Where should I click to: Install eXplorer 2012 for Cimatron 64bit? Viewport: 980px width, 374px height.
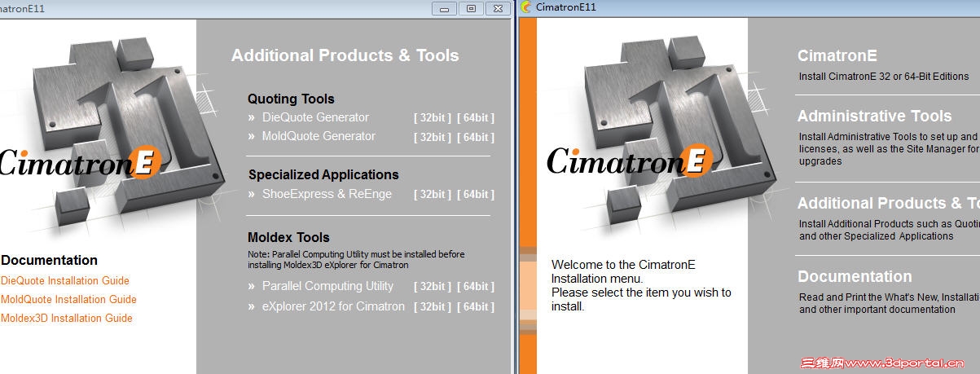click(x=476, y=306)
